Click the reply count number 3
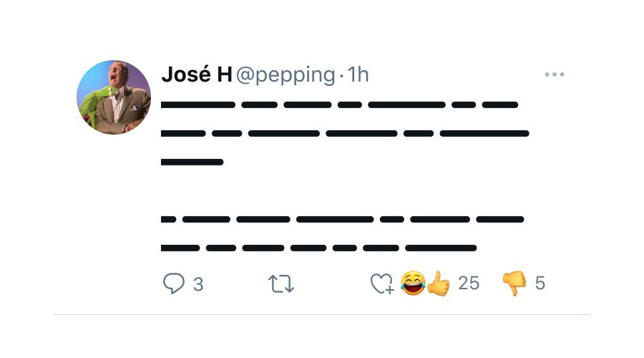The height and width of the screenshot is (358, 644). point(198,284)
